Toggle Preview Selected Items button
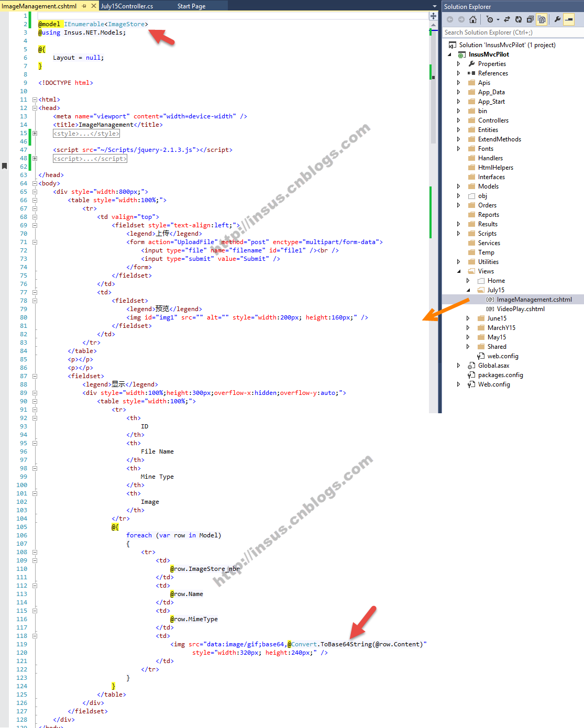Image resolution: width=584 pixels, height=728 pixels. point(569,19)
